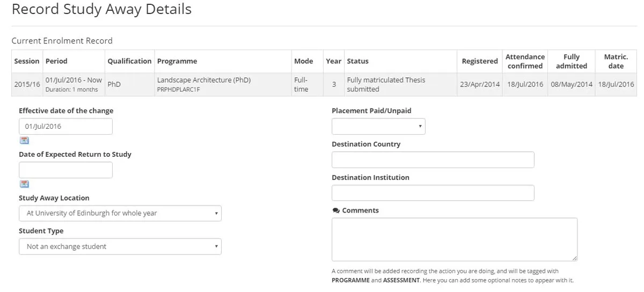Click the Effective date of the change field
Screen dimensions: 644x292
click(x=65, y=127)
